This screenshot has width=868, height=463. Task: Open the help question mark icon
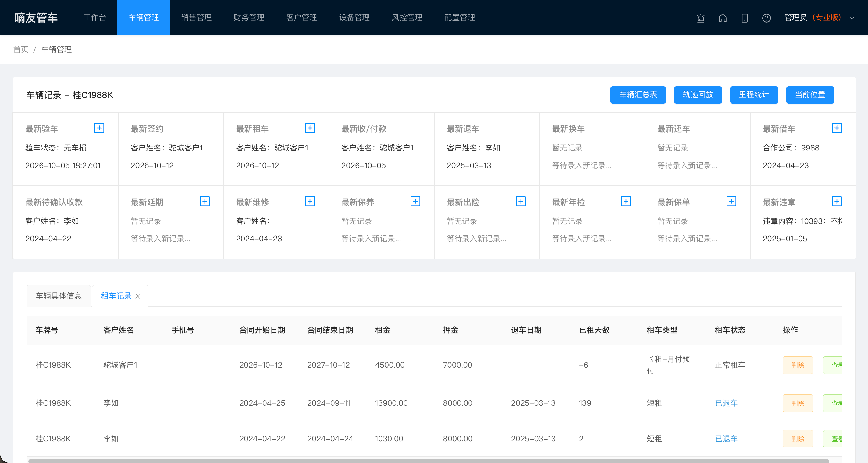[766, 18]
